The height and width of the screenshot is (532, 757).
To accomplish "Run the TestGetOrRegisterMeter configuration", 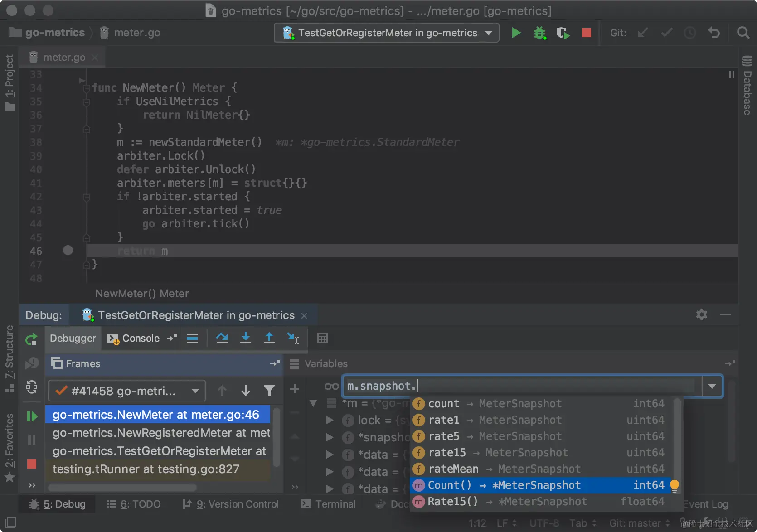I will 516,33.
